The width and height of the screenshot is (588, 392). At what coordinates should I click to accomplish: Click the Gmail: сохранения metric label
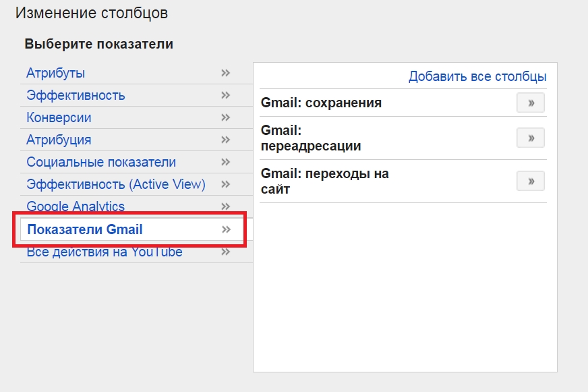pos(321,103)
